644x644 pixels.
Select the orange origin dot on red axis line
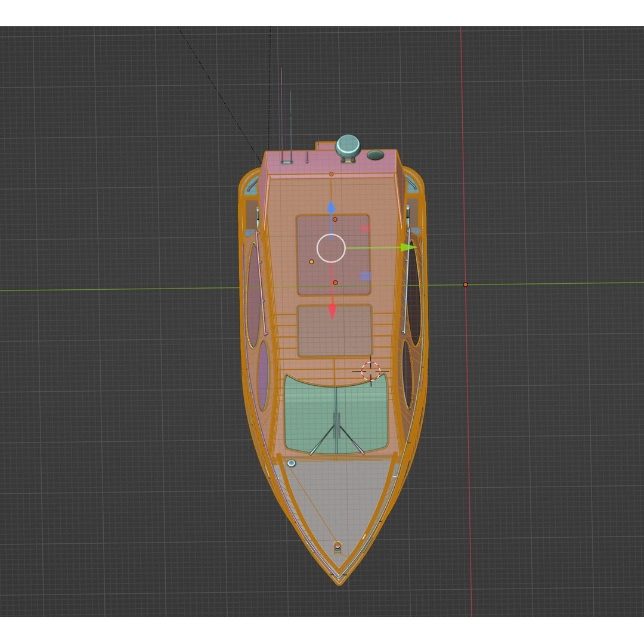pyautogui.click(x=465, y=284)
